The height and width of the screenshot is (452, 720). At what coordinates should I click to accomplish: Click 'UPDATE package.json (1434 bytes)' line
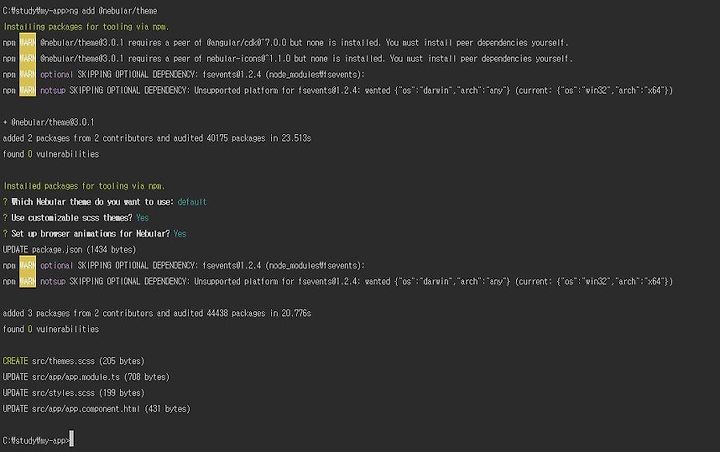69,249
